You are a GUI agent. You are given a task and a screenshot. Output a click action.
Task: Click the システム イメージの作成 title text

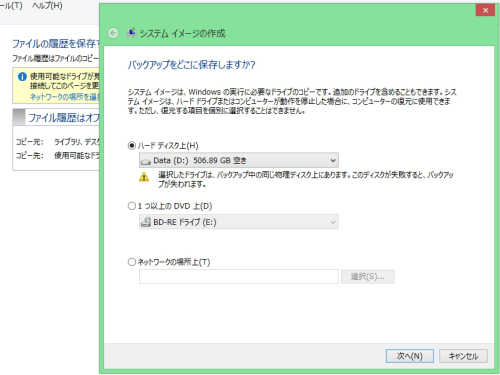pyautogui.click(x=182, y=33)
